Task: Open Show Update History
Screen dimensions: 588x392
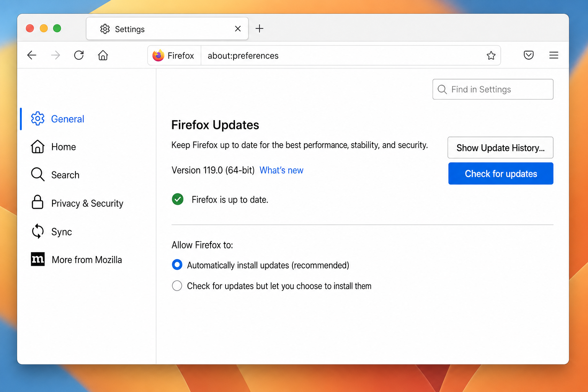Action: [x=500, y=147]
